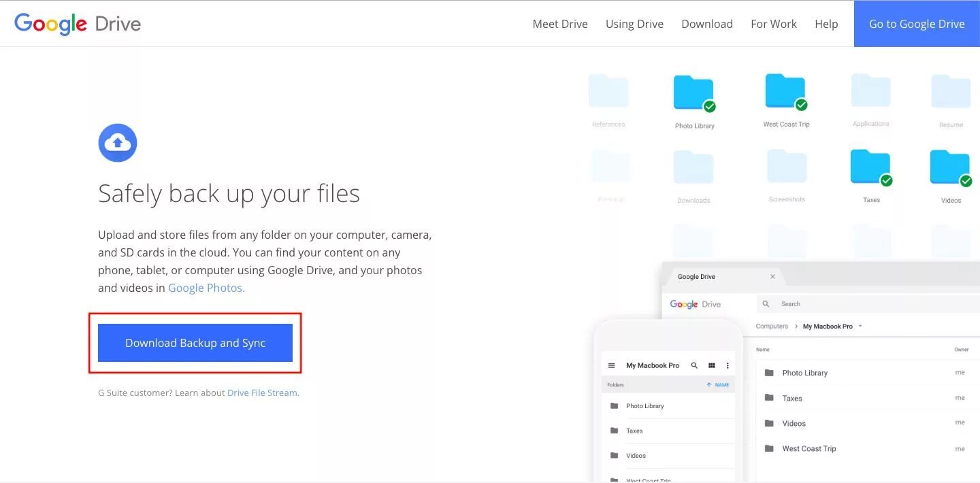Click the faded Screenshots folder icon

(787, 167)
